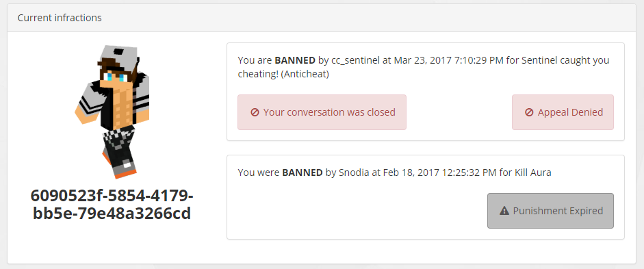This screenshot has height=269, width=644.
Task: Click the bold BANNED word in Snodia infraction
Action: (302, 172)
